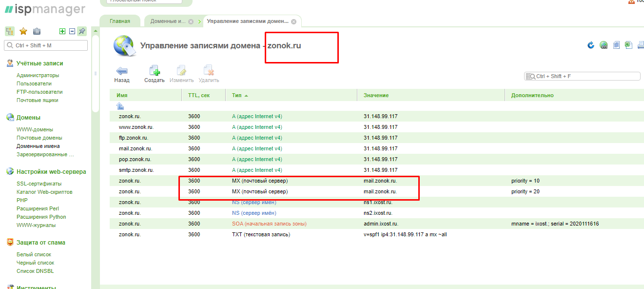Open Почтовые домены in sidebar

39,138
